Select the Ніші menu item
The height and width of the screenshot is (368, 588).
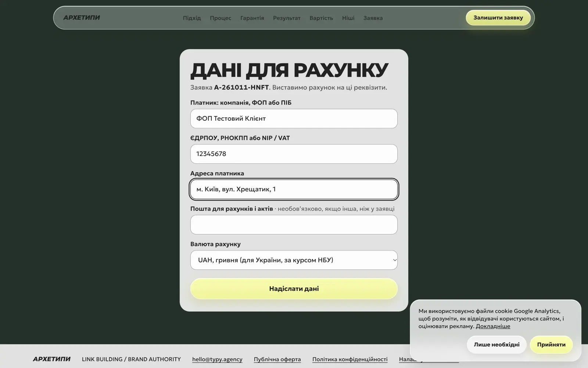[x=348, y=18]
